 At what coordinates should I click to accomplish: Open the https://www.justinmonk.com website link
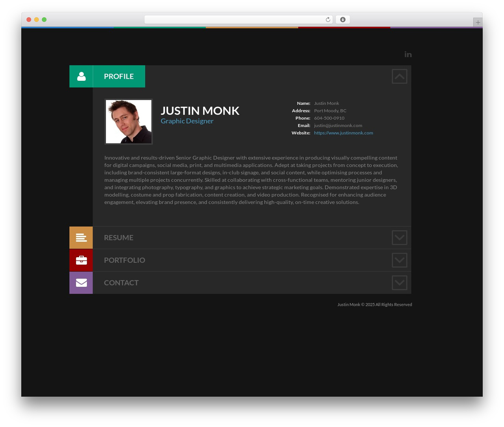point(343,133)
